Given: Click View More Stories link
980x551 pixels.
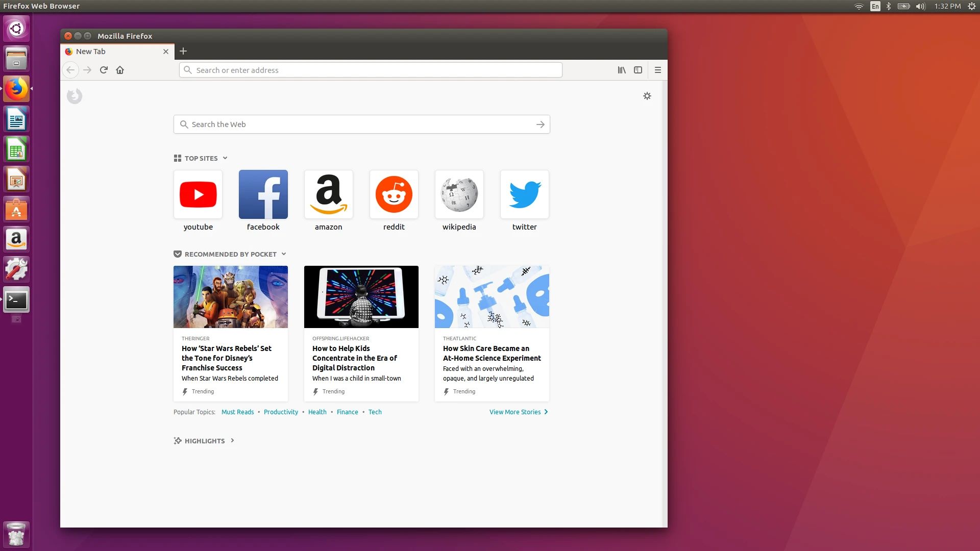Looking at the screenshot, I should pos(519,412).
